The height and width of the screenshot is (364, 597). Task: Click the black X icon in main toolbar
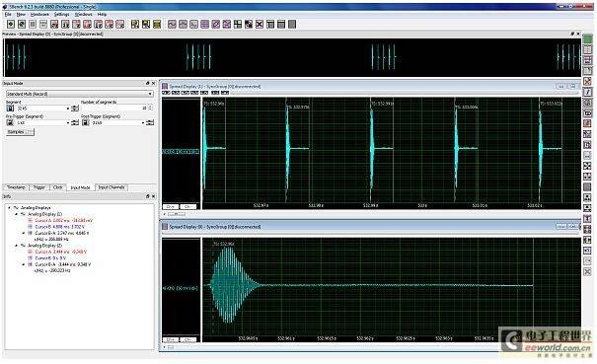pyautogui.click(x=260, y=25)
